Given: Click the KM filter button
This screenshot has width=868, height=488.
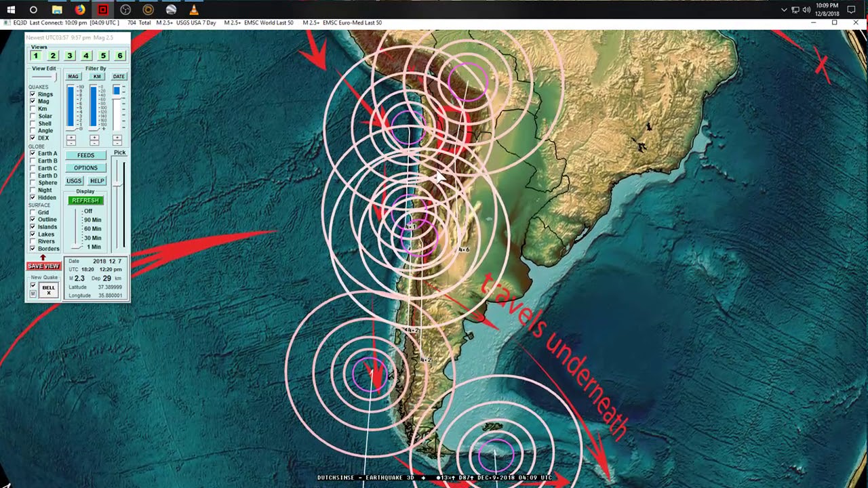Looking at the screenshot, I should pyautogui.click(x=97, y=77).
